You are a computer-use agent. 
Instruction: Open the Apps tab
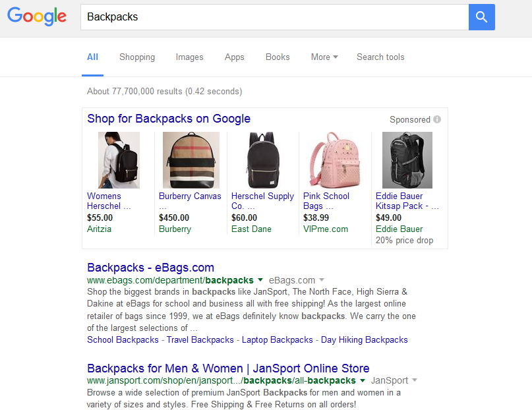[234, 57]
